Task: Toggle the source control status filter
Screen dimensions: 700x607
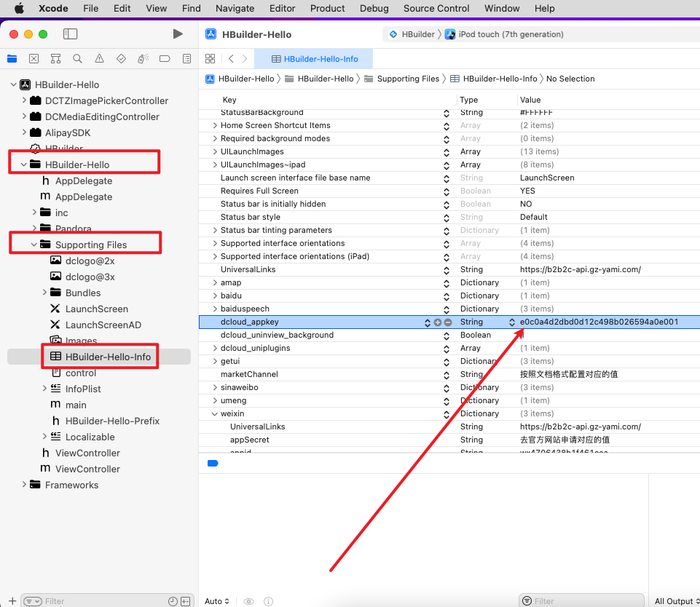Action: (x=185, y=601)
